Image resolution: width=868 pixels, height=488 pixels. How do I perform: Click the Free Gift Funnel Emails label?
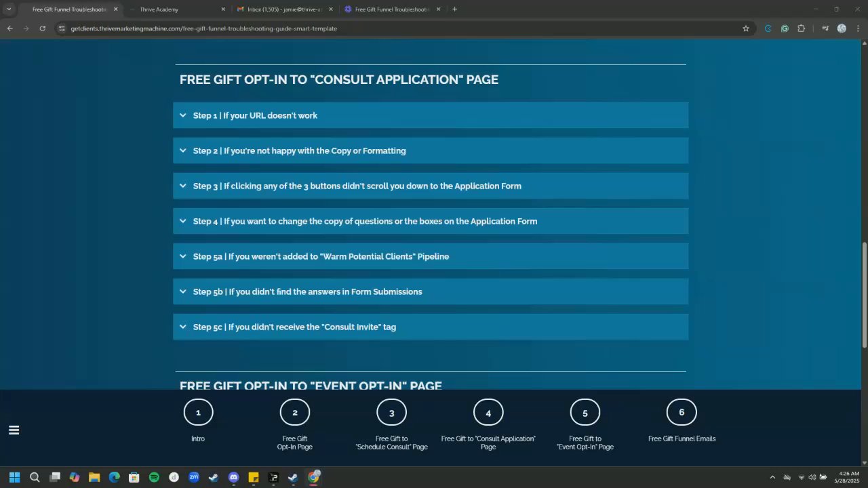[x=682, y=439]
